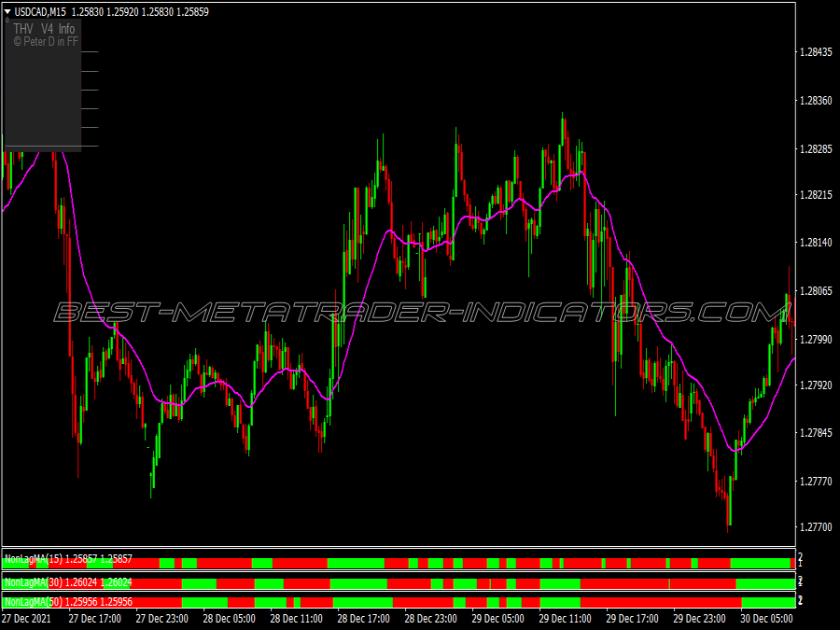The image size is (840, 630).
Task: Select the 27 Dec 23:00 time label
Action: coord(161,618)
